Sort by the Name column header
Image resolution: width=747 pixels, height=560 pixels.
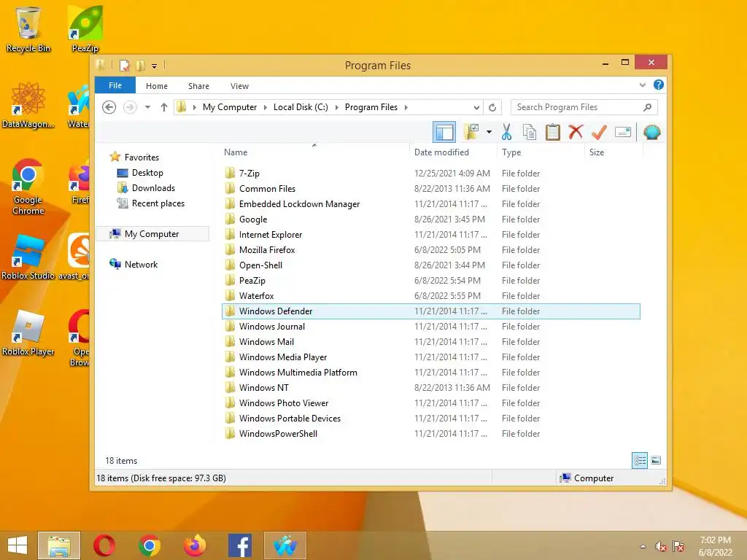[236, 152]
